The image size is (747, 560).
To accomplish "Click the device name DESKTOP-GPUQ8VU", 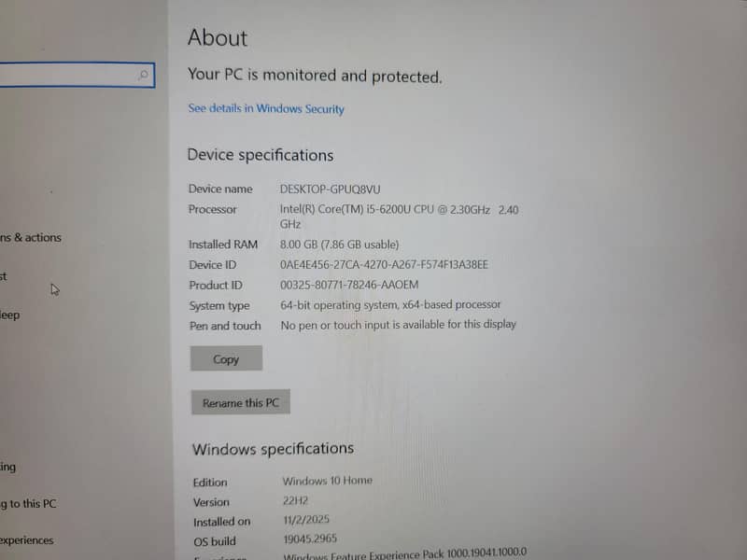I will (331, 189).
